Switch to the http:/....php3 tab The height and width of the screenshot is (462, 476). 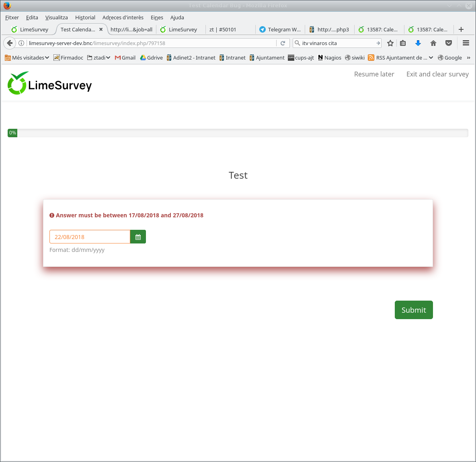[x=329, y=29]
